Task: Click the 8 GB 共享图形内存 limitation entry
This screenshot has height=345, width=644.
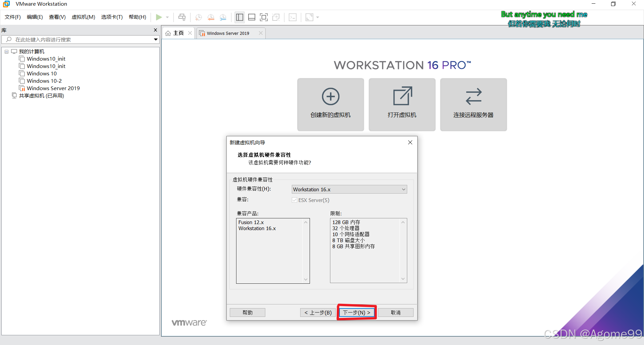Action: tap(354, 247)
